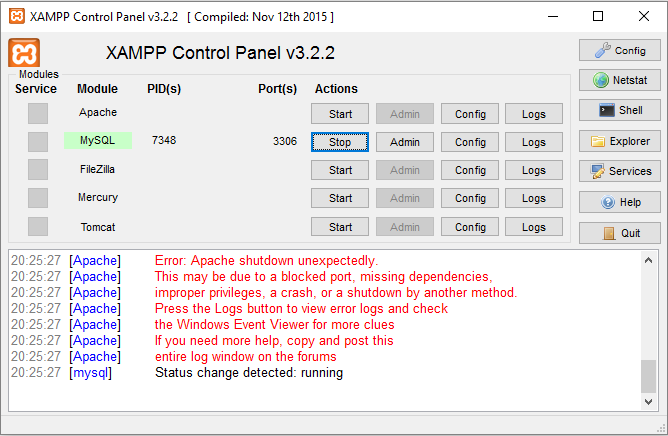Open FileZilla Config options
668x436 pixels.
coord(470,170)
